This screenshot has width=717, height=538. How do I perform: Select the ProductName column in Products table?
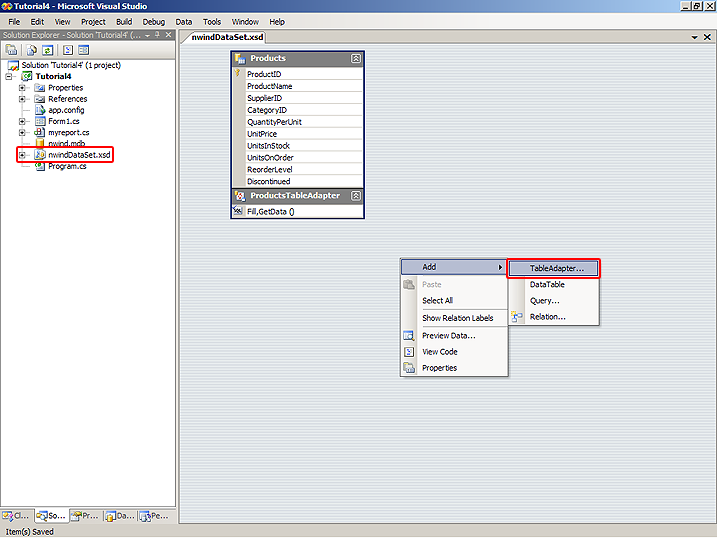pos(269,86)
